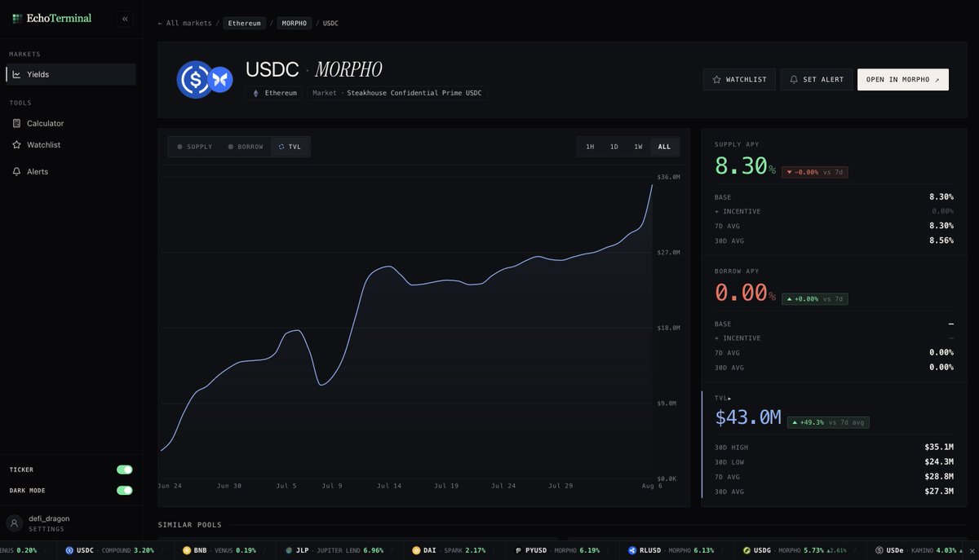The height and width of the screenshot is (560, 979).
Task: Click the star icon beside sidebar Watchlist
Action: pyautogui.click(x=17, y=144)
